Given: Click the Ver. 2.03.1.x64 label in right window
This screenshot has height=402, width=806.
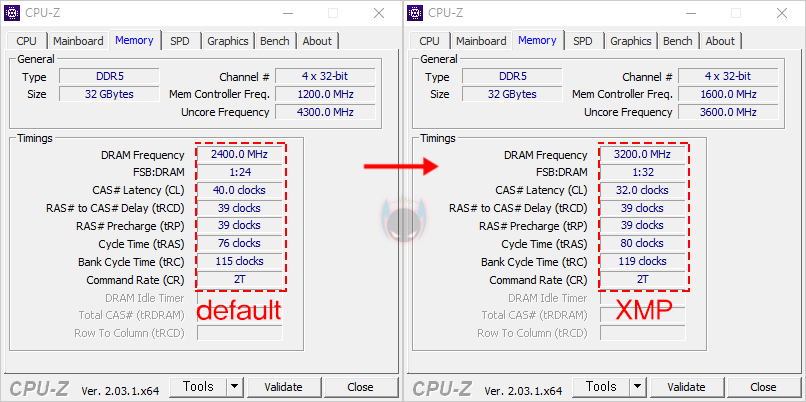Looking at the screenshot, I should [x=523, y=391].
